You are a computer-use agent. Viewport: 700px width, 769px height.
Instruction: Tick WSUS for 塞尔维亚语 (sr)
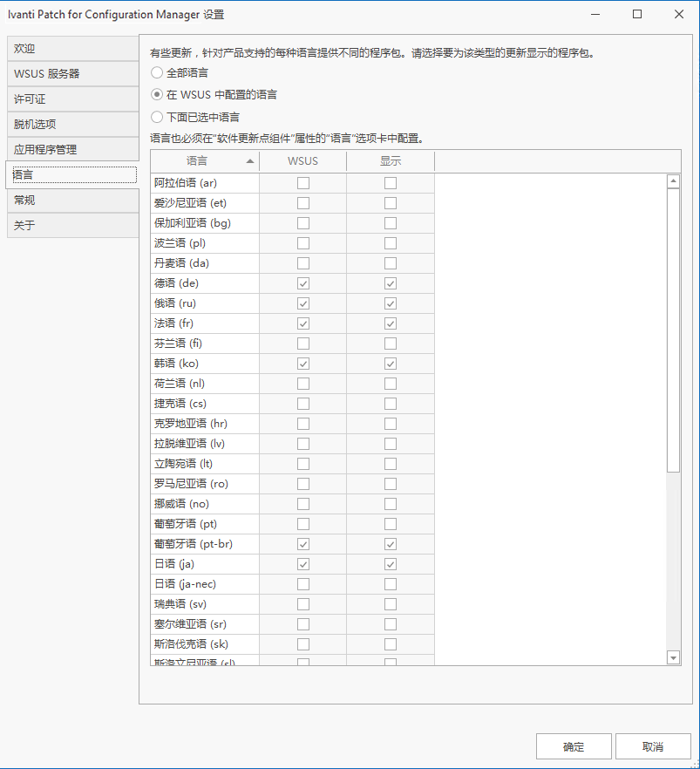pos(303,624)
